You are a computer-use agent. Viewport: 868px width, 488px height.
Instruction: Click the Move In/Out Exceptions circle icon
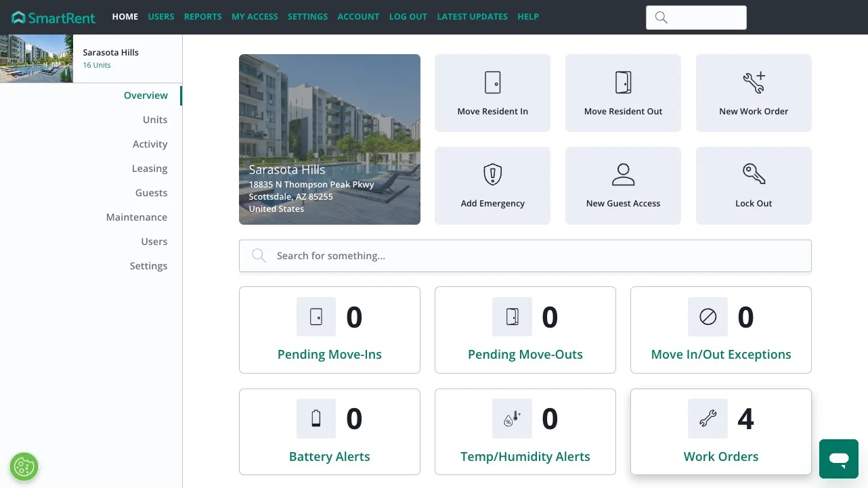[x=708, y=317]
